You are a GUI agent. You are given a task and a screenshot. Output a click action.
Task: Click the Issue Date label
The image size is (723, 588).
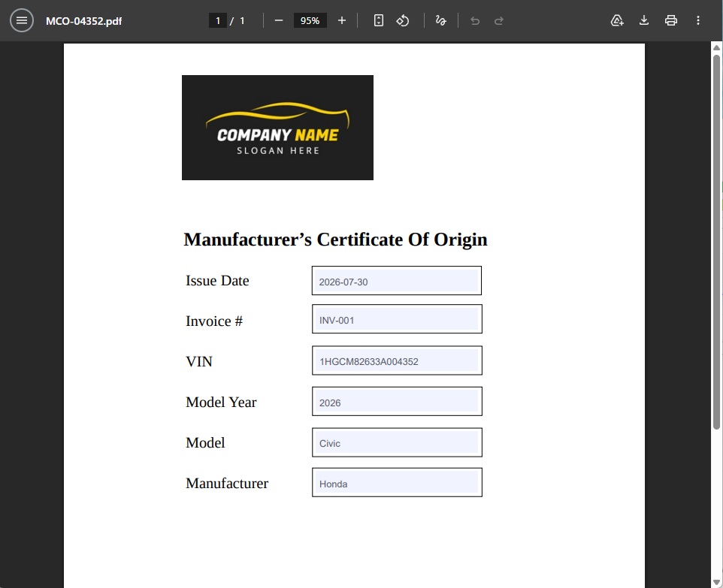pos(217,281)
